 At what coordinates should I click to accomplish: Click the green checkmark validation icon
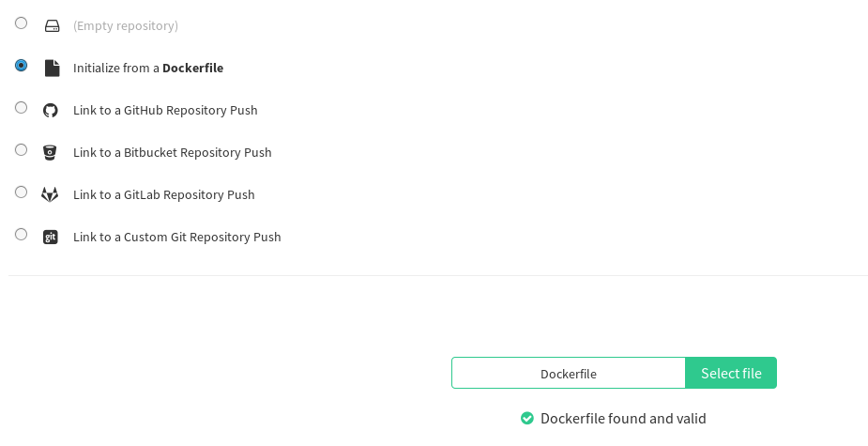tap(527, 418)
